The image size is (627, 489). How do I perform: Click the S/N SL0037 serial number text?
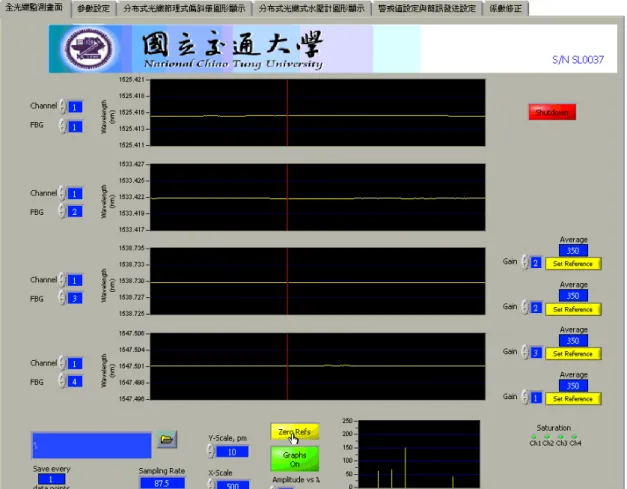pos(578,60)
